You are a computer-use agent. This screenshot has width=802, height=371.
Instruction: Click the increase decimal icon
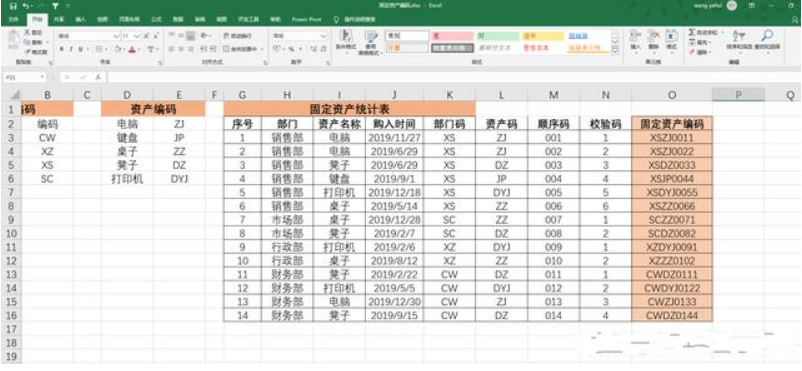point(314,49)
